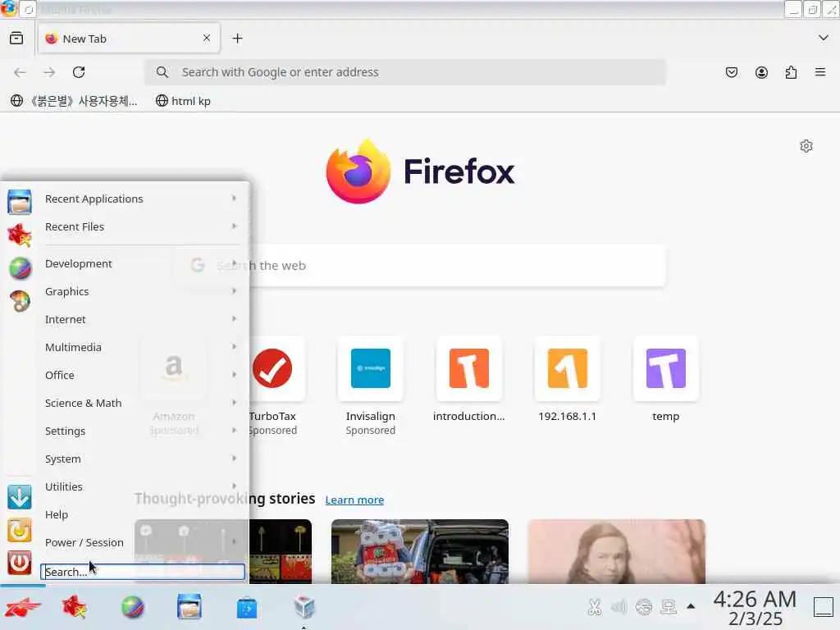Open the System menu category

pos(142,459)
